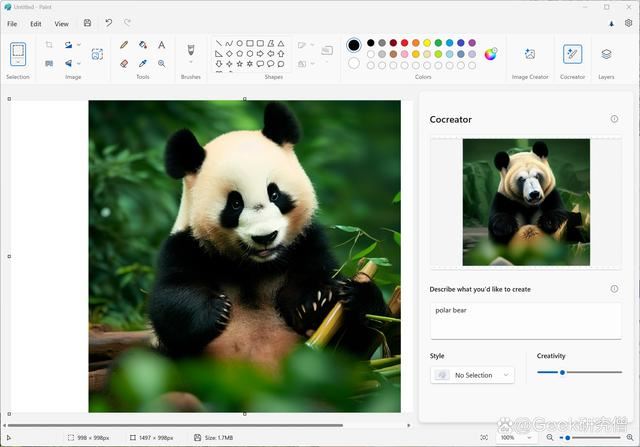Select the Fill bucket tool
Viewport: 640px width, 447px height.
(143, 45)
